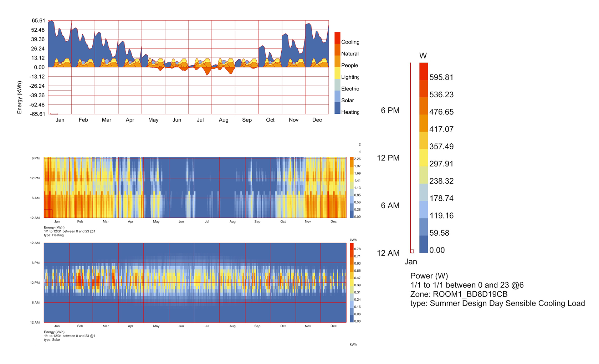Image resolution: width=599 pixels, height=364 pixels.
Task: Click the light blue swatch beside 119.16
Action: 424,210
